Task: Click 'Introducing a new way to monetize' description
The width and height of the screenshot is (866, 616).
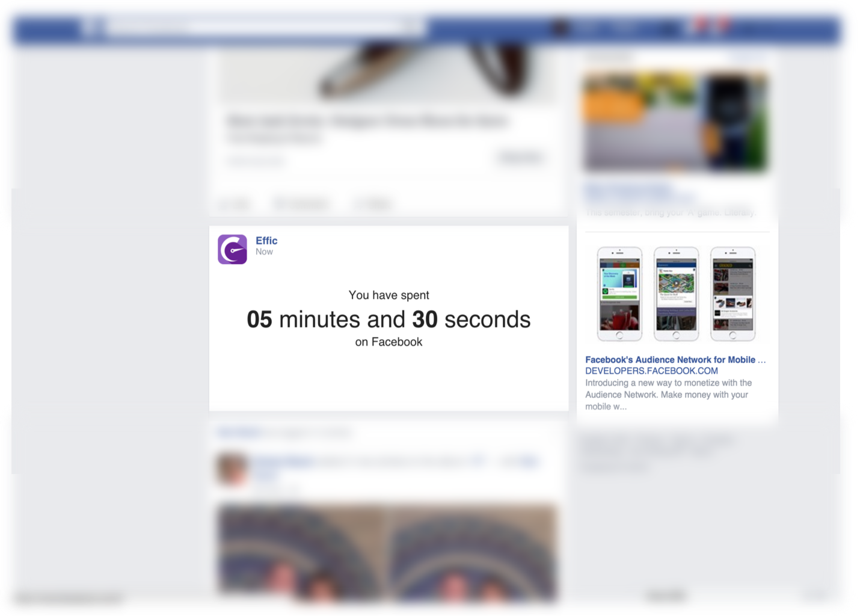Action: click(669, 395)
